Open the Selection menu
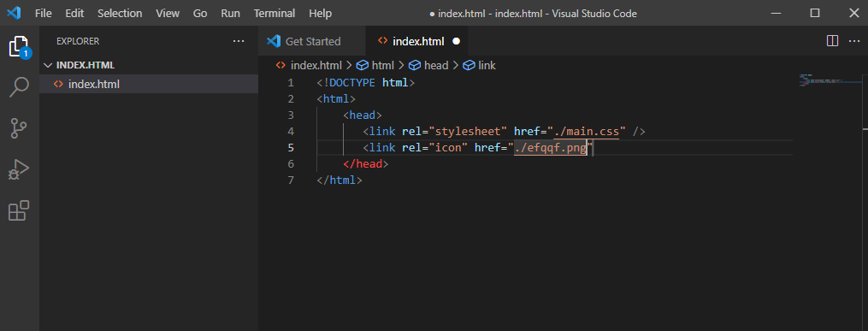868x331 pixels. tap(120, 13)
